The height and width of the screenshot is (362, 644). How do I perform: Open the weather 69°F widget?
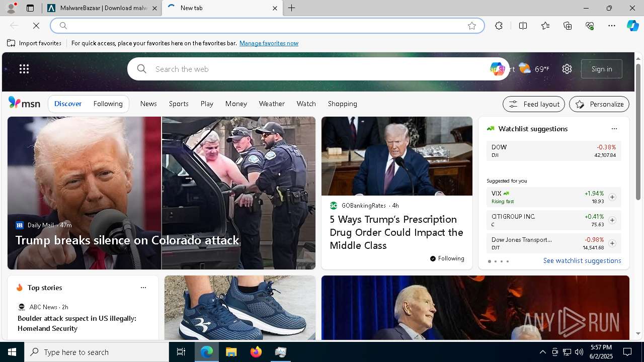[x=534, y=69]
